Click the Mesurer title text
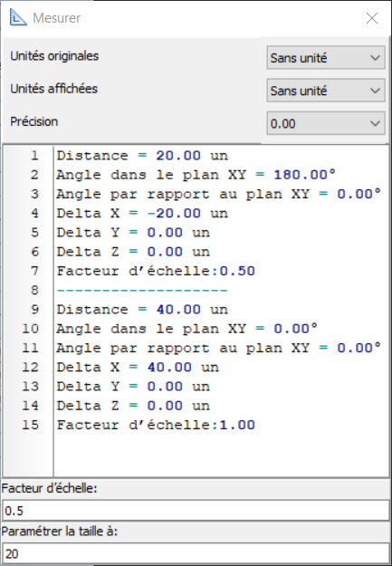Viewport: 392px width, 566px height. 57,18
